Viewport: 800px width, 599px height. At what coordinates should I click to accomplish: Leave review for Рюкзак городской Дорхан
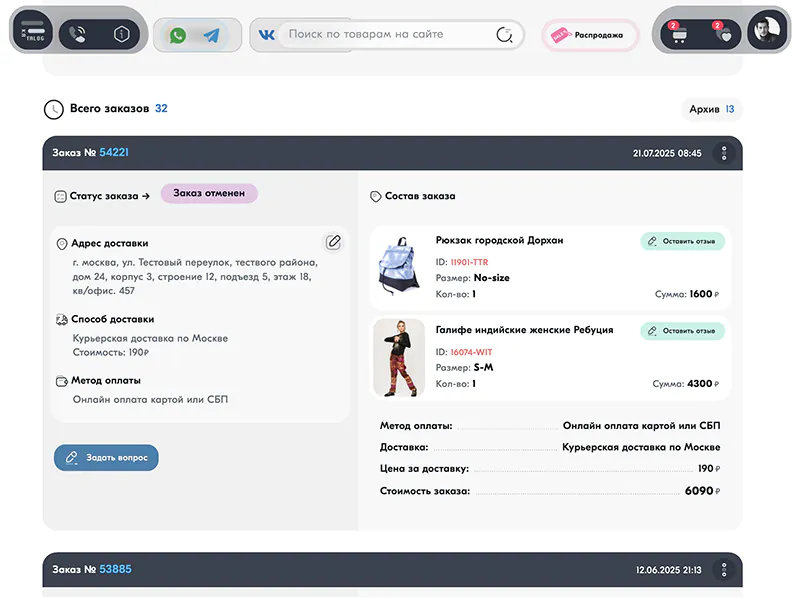click(x=682, y=241)
